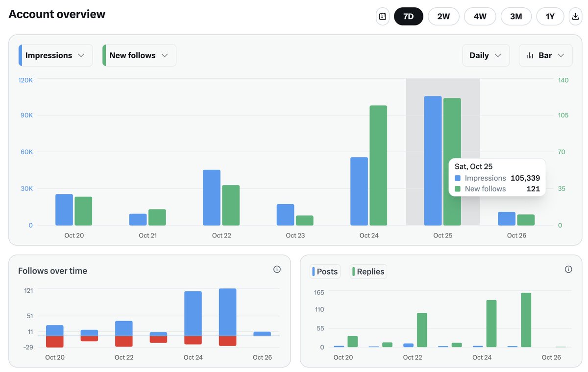The image size is (588, 372).
Task: Switch to the 4W time range
Action: click(480, 16)
